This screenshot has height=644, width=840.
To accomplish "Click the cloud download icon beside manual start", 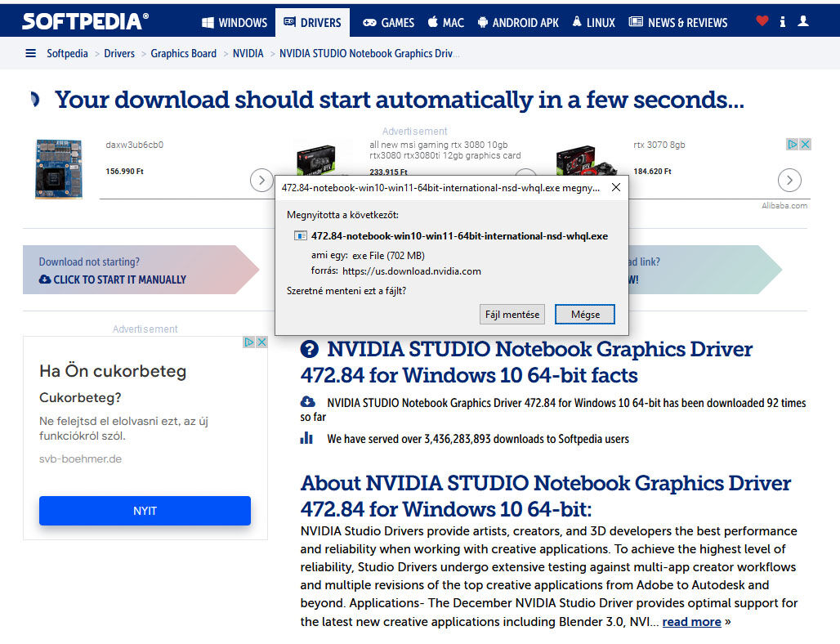I will pyautogui.click(x=45, y=280).
